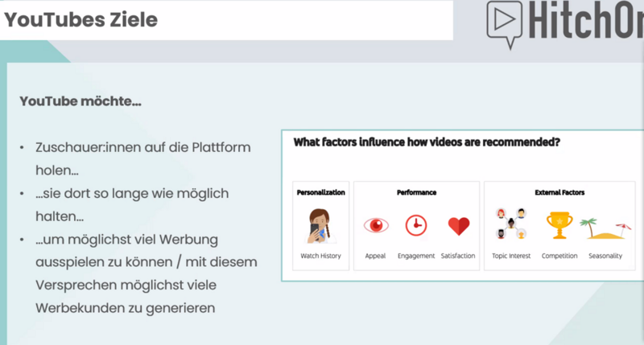This screenshot has height=345, width=644.
Task: Click the 'External Factors' column header
Action: (x=559, y=192)
